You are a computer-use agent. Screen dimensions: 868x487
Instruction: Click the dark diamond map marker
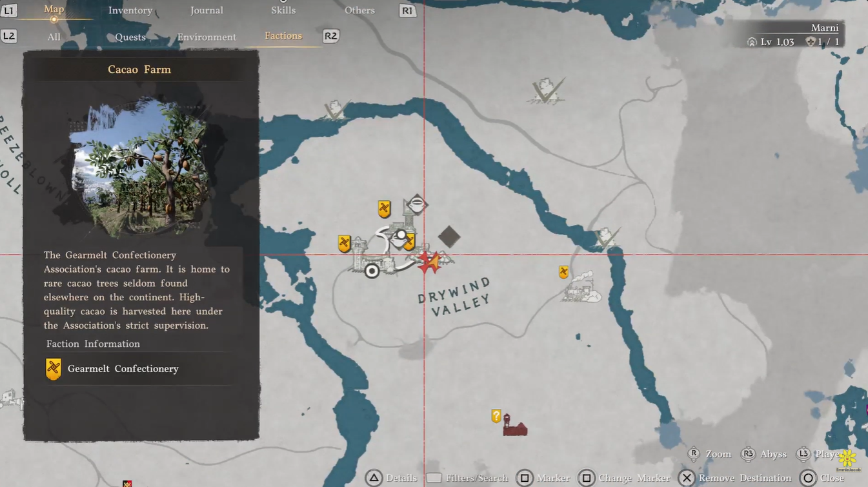point(449,237)
